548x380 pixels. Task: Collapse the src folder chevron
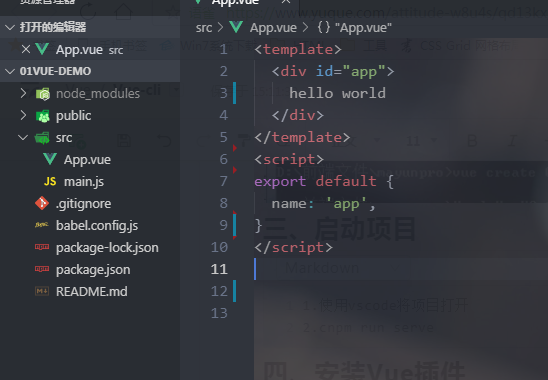coord(23,137)
